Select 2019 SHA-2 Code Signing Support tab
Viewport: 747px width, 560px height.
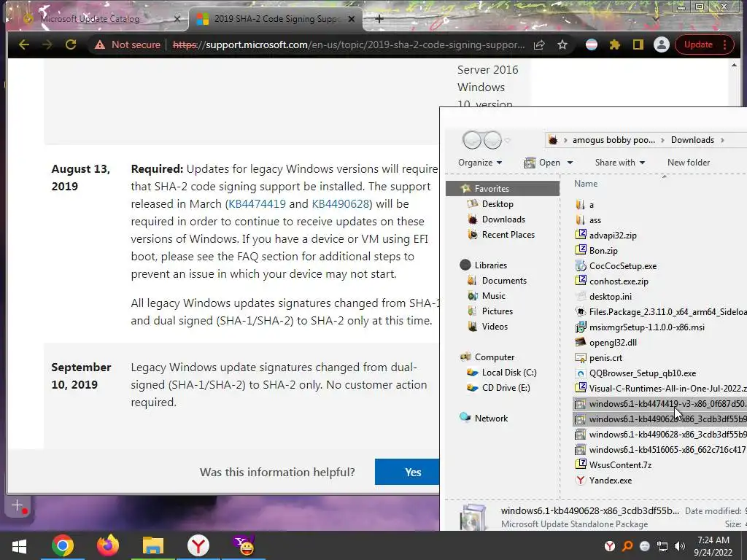click(276, 19)
